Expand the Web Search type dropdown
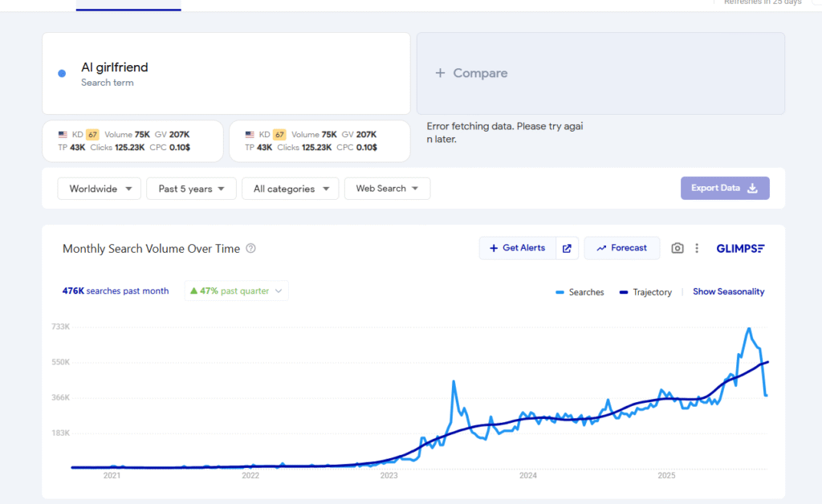Viewport: 822px width, 504px height. [x=387, y=189]
